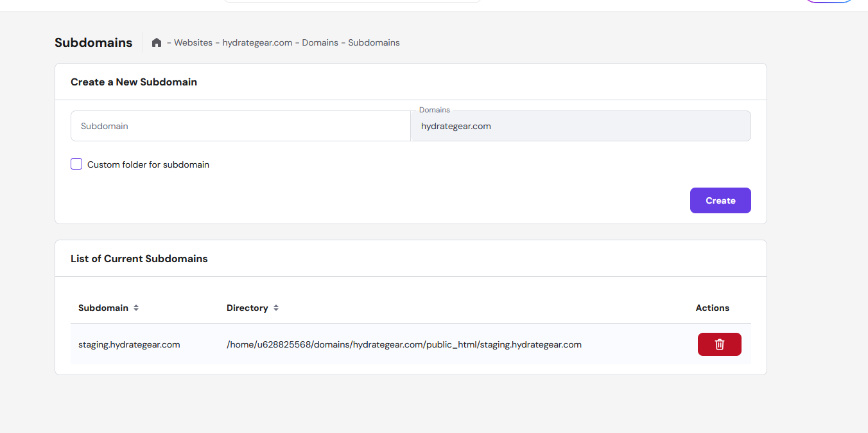Screen dimensions: 868x433
Task: Click the Actions column header
Action: tap(712, 308)
